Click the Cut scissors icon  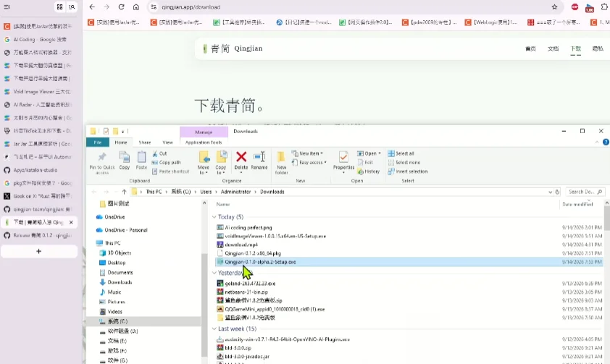coord(155,153)
